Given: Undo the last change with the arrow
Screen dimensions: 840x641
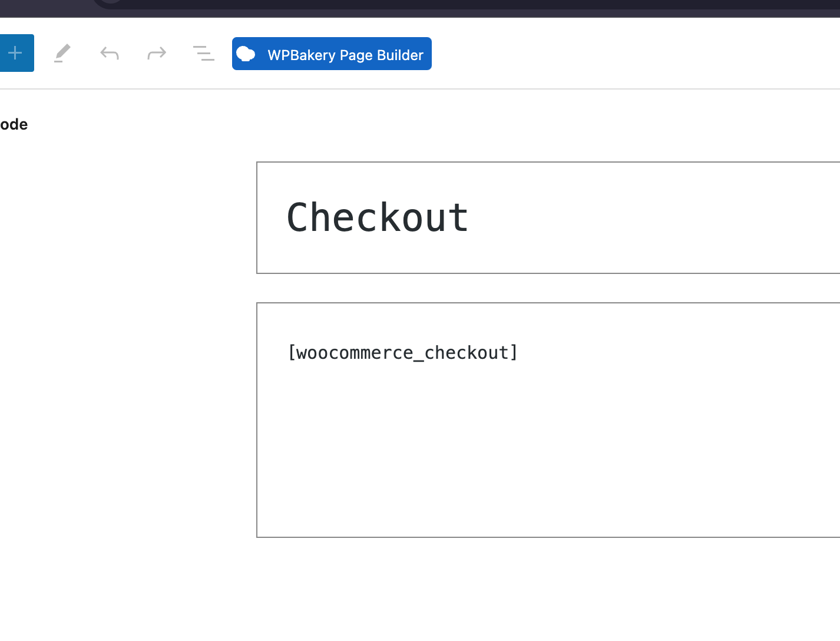Looking at the screenshot, I should click(x=110, y=54).
